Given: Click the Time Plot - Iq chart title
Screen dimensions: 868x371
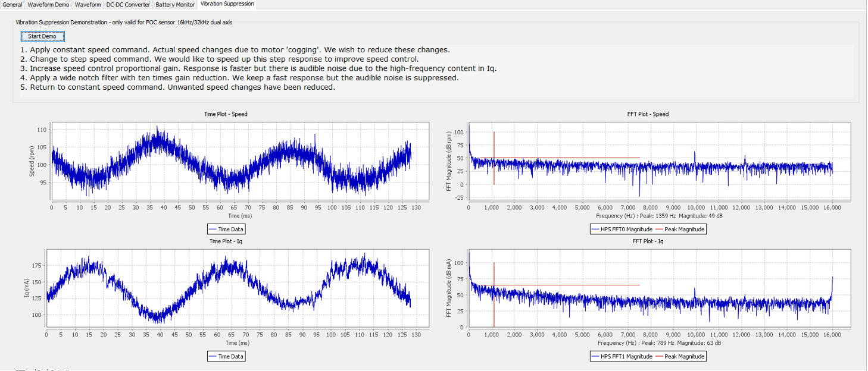Looking at the screenshot, I should coord(226,241).
